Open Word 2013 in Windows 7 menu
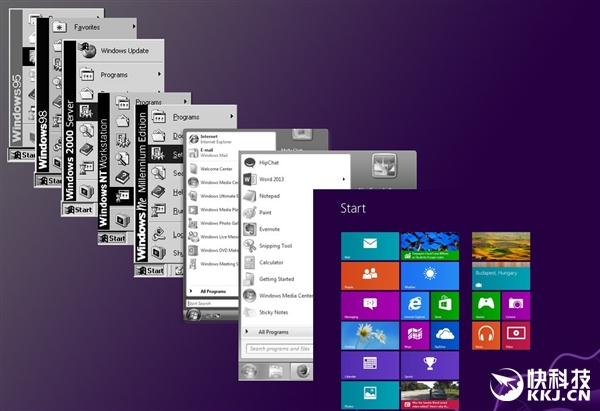The height and width of the screenshot is (411, 600). [295, 179]
